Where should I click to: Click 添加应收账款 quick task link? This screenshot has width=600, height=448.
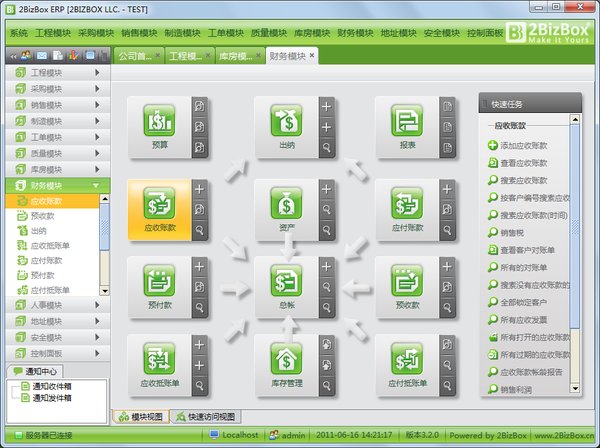pyautogui.click(x=518, y=145)
